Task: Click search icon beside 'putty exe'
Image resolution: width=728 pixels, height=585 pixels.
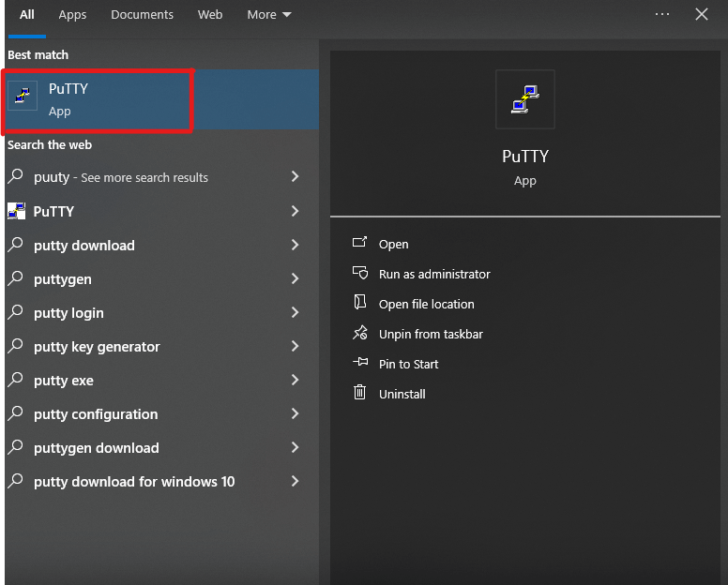Action: [16, 380]
